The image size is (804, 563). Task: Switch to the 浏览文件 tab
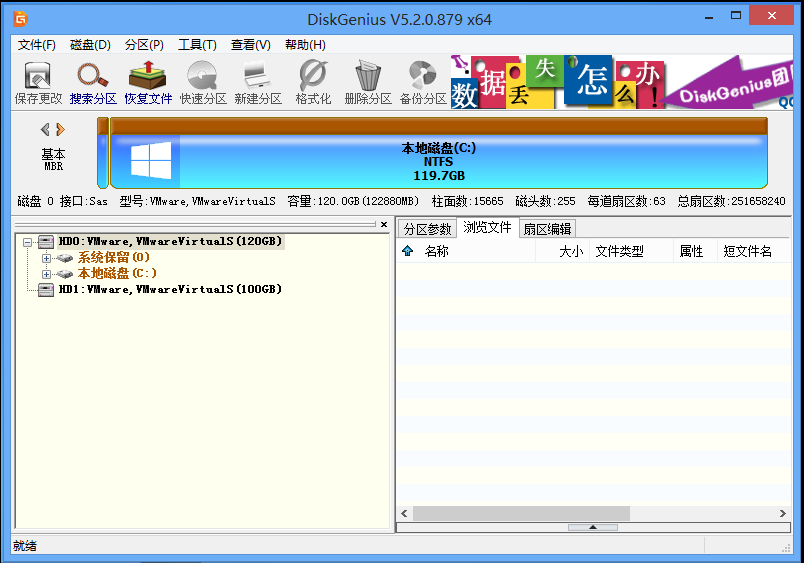click(x=487, y=227)
